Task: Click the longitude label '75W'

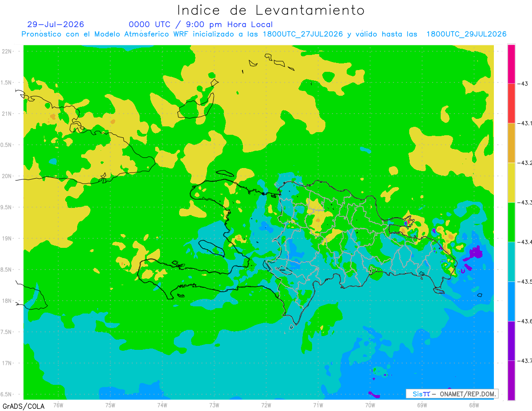Action: pos(110,405)
